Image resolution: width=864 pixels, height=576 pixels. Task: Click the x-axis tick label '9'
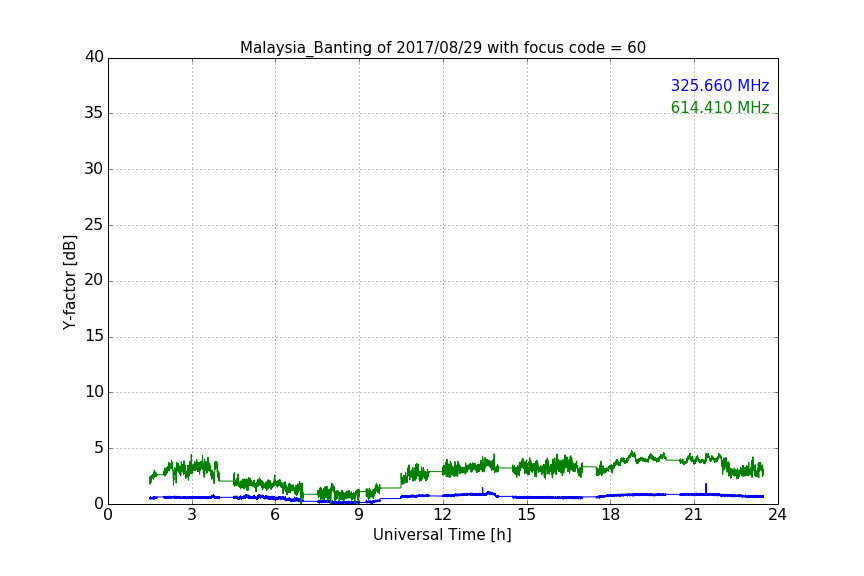(x=359, y=515)
